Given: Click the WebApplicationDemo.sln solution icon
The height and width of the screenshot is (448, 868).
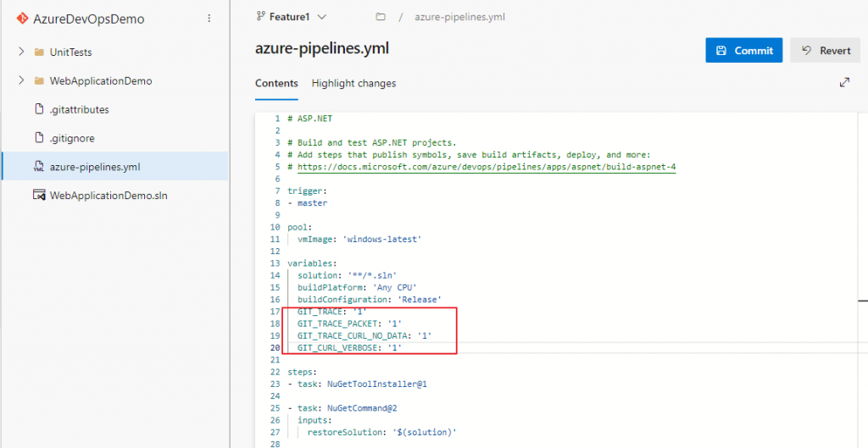Looking at the screenshot, I should pyautogui.click(x=39, y=196).
